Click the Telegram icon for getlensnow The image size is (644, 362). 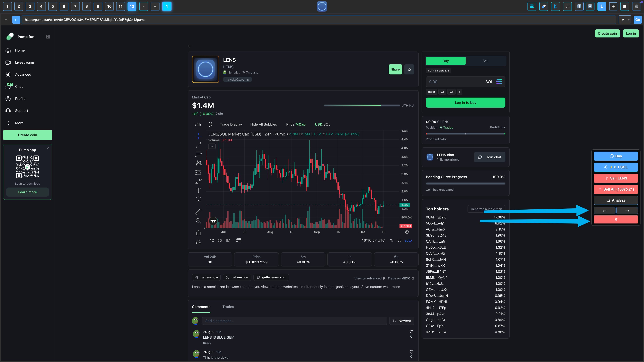click(197, 277)
